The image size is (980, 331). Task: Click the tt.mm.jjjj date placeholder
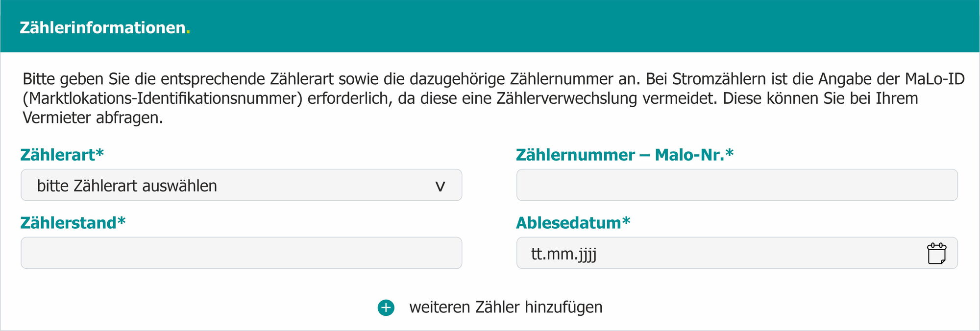[x=563, y=254]
